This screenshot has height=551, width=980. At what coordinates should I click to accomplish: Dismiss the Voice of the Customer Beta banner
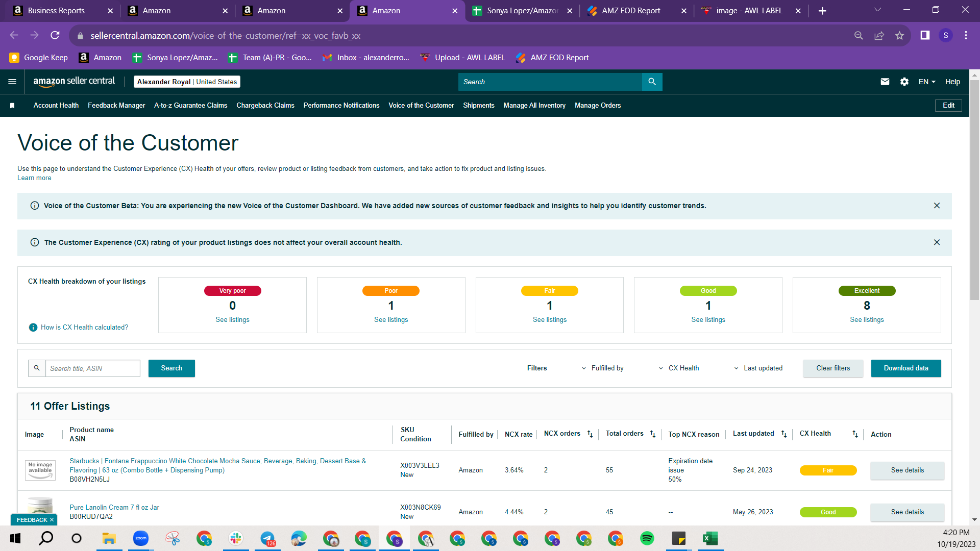coord(937,206)
